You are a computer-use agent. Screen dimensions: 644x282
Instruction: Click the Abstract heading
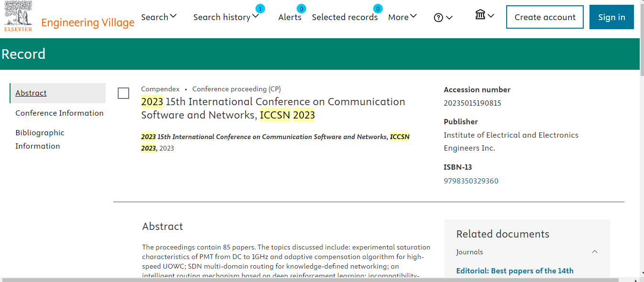pos(163,227)
